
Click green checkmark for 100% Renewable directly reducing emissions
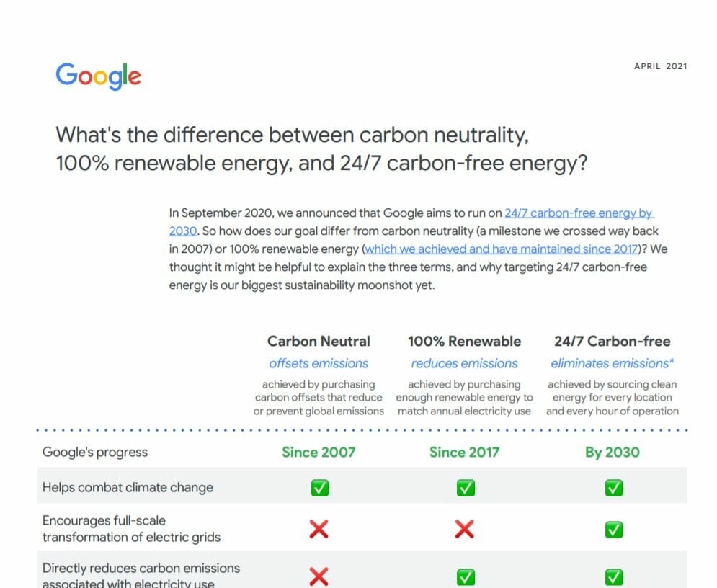pos(466,576)
